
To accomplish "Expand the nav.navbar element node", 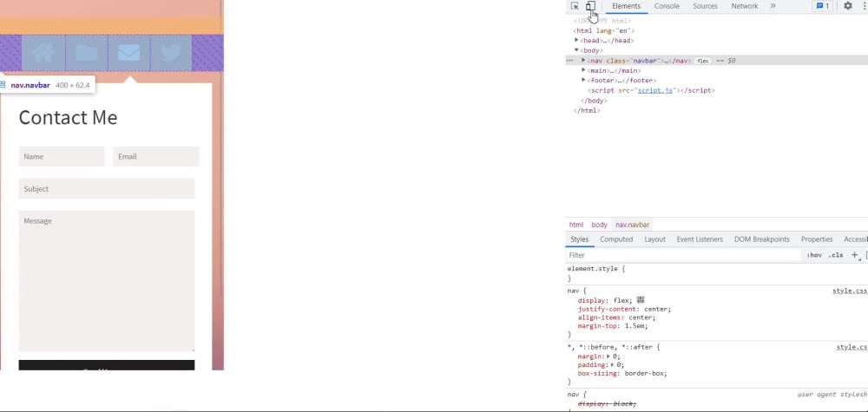I will (583, 60).
